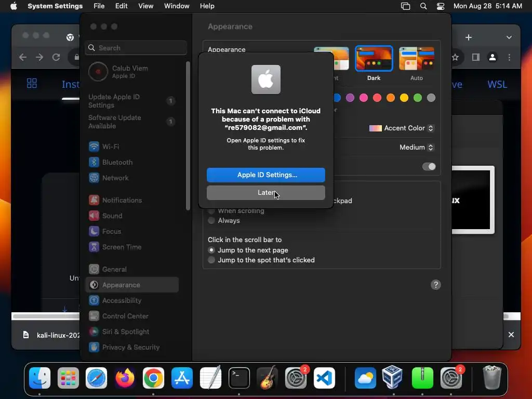
Task: Open Calub Viem Apple ID profile
Action: (x=131, y=72)
